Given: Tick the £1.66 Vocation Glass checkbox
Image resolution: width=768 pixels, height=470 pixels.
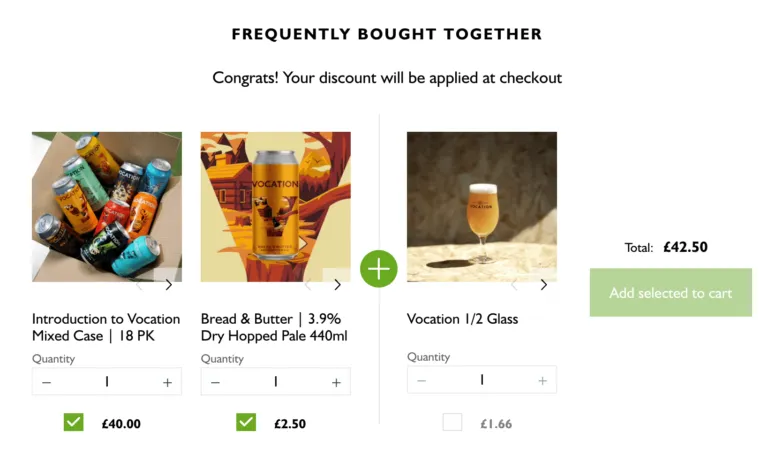Looking at the screenshot, I should click(x=452, y=422).
